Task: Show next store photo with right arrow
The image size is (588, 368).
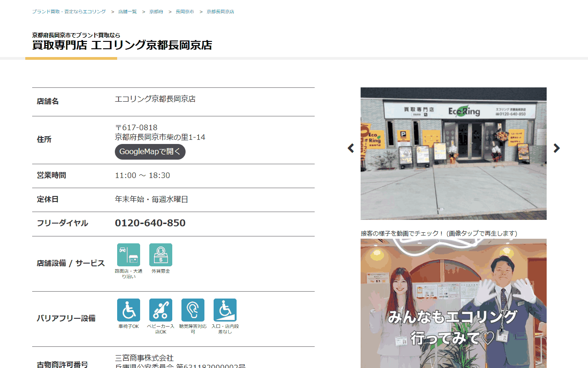Action: point(557,148)
